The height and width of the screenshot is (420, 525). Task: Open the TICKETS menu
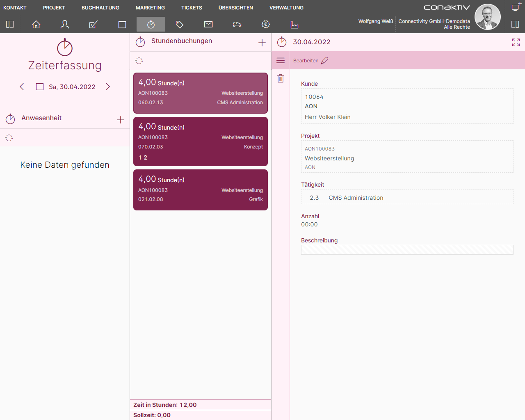[192, 8]
